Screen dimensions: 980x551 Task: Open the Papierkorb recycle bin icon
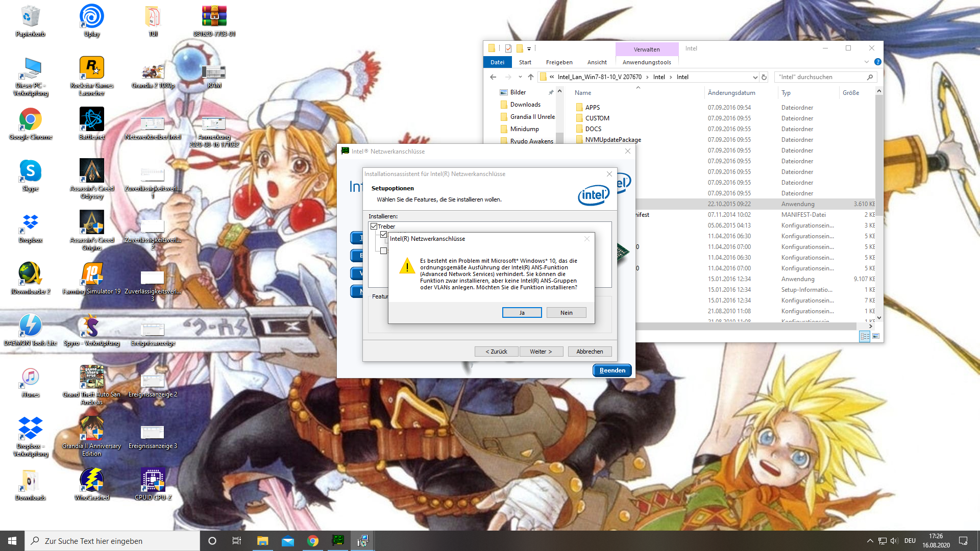(30, 21)
